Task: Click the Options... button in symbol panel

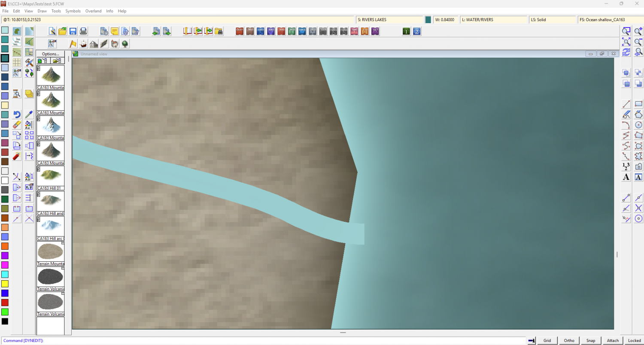Action: pyautogui.click(x=51, y=54)
